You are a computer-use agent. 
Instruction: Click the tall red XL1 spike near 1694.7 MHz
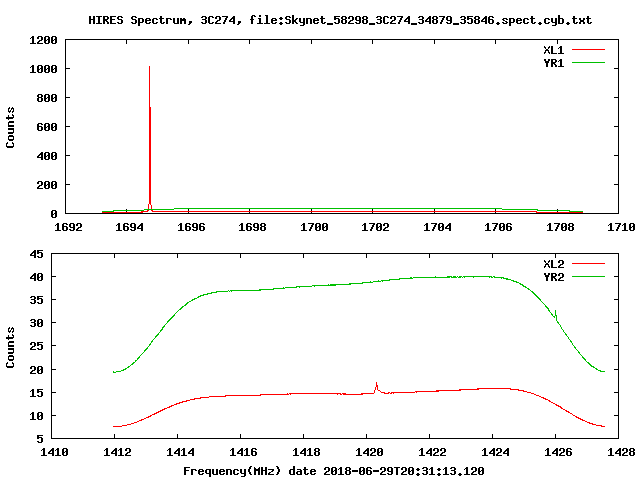pos(150,139)
